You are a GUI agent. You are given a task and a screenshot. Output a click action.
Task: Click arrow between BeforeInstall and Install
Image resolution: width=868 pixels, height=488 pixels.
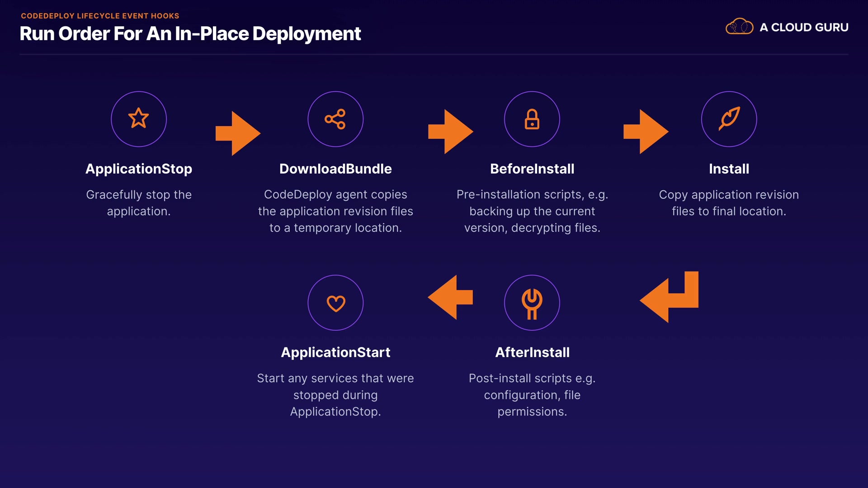[x=646, y=131]
